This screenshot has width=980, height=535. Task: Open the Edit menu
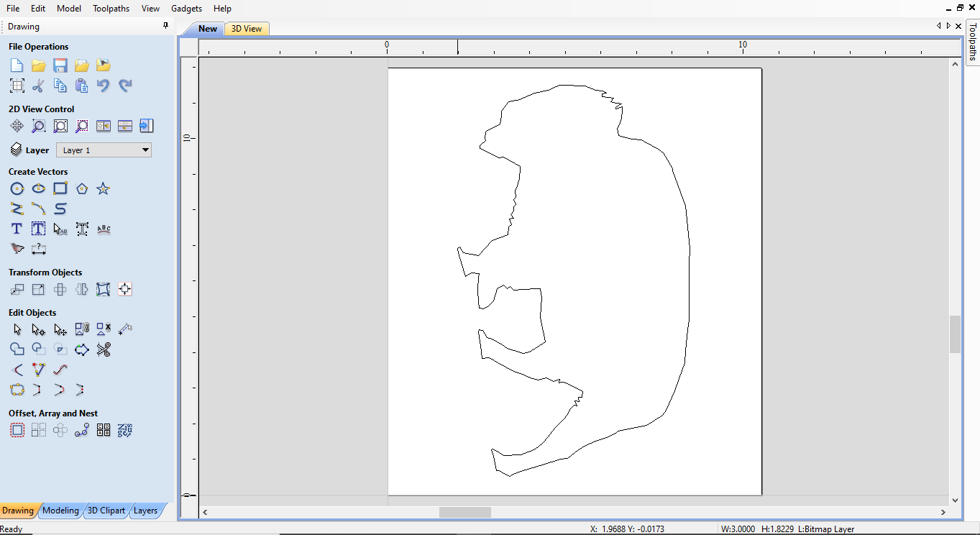(x=38, y=9)
